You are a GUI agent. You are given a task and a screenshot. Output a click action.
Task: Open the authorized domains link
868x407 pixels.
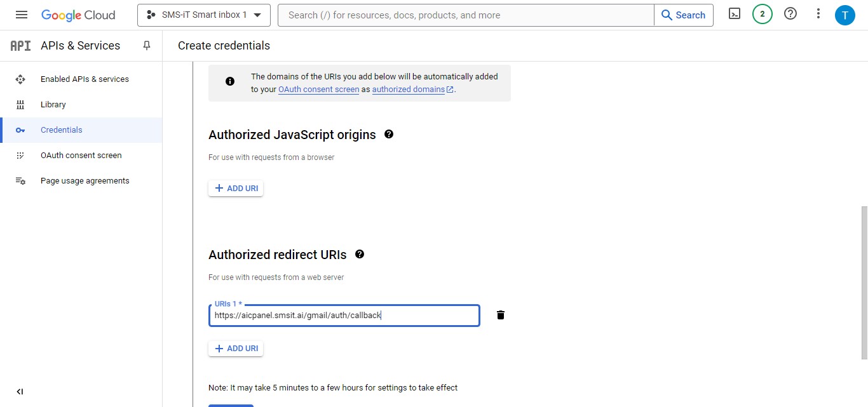pos(409,89)
